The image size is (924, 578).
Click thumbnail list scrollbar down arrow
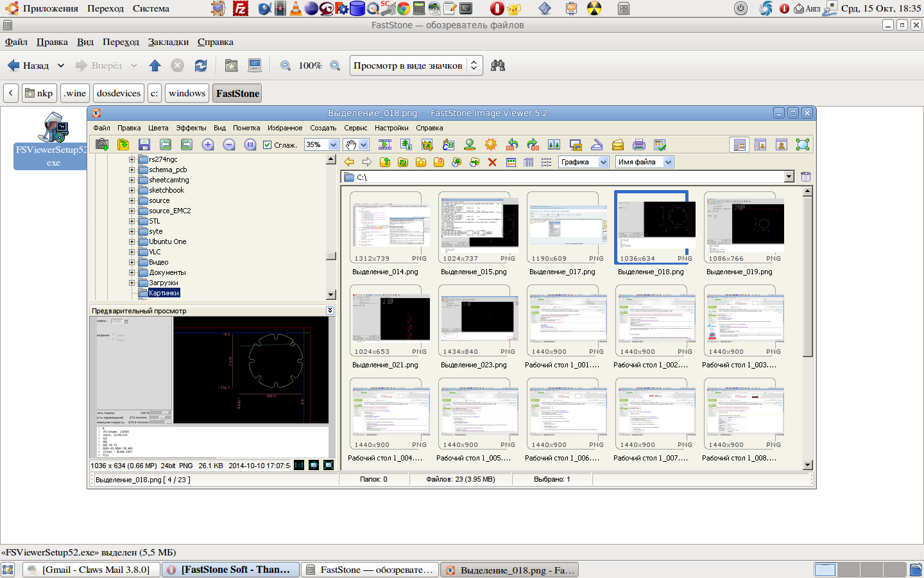[x=808, y=465]
